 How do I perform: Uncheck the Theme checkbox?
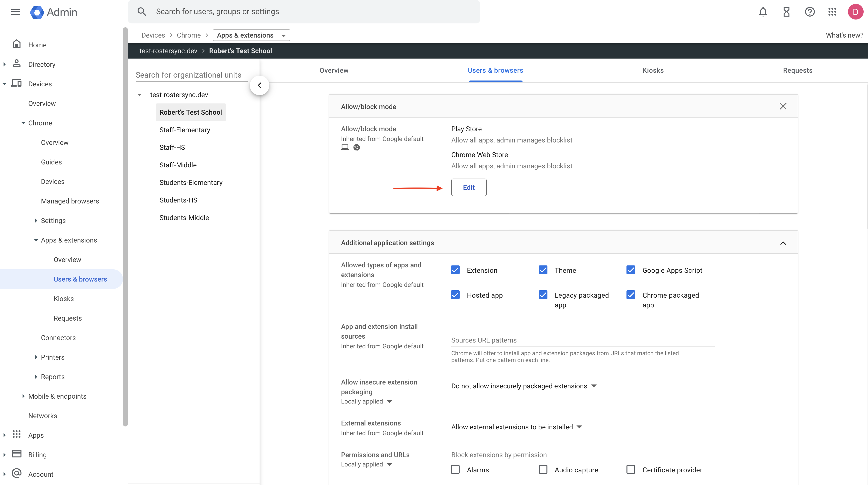543,270
